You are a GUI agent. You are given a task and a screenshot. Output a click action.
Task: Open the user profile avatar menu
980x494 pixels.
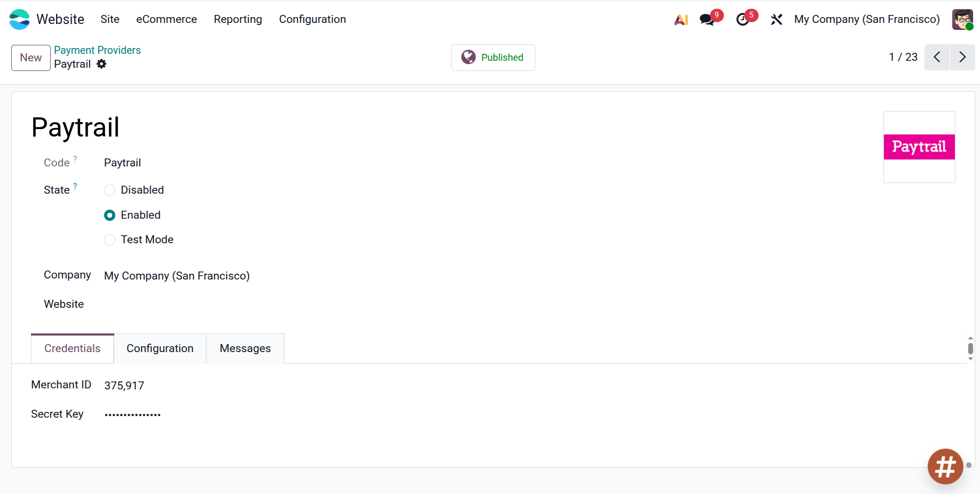[x=962, y=19]
